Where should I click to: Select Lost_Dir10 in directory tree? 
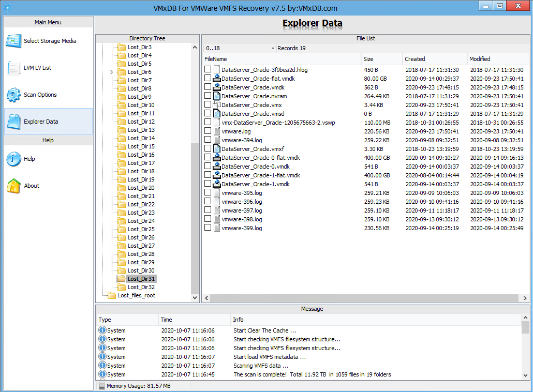[141, 105]
